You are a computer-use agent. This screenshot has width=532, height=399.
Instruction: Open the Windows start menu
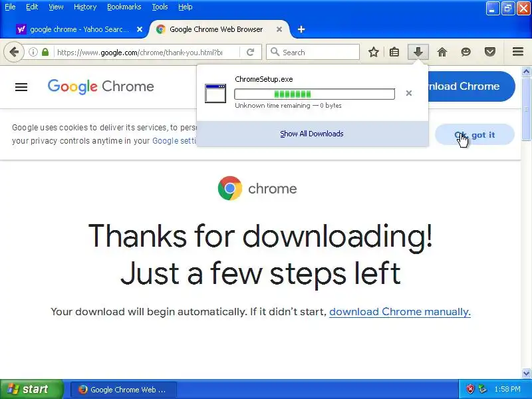point(31,389)
